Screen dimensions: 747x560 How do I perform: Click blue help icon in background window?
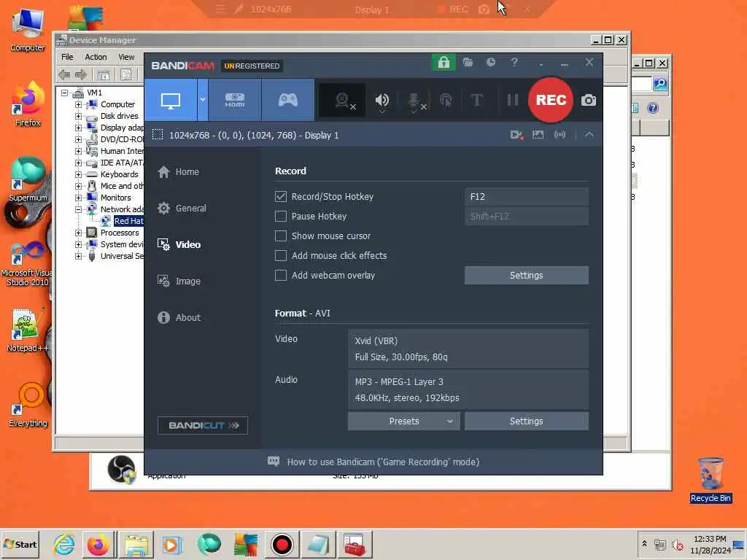[653, 108]
